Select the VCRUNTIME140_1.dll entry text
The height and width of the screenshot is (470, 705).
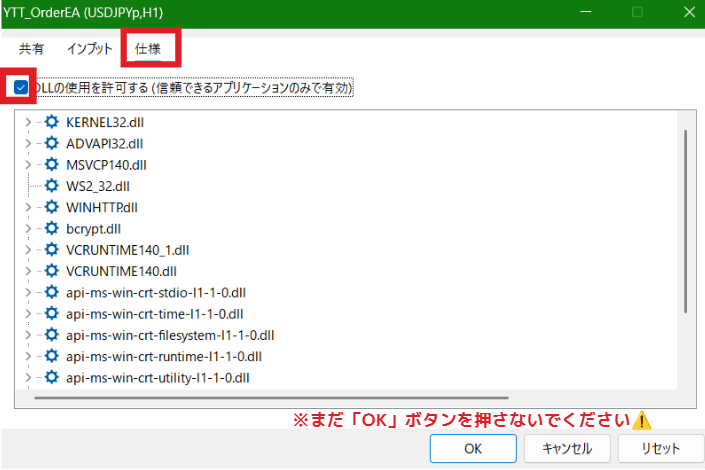click(x=128, y=250)
